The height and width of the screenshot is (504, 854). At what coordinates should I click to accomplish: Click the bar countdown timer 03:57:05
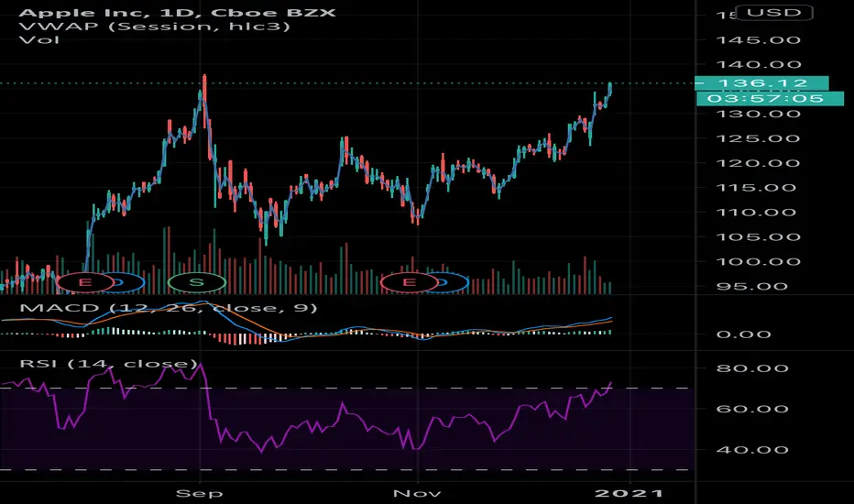[770, 99]
